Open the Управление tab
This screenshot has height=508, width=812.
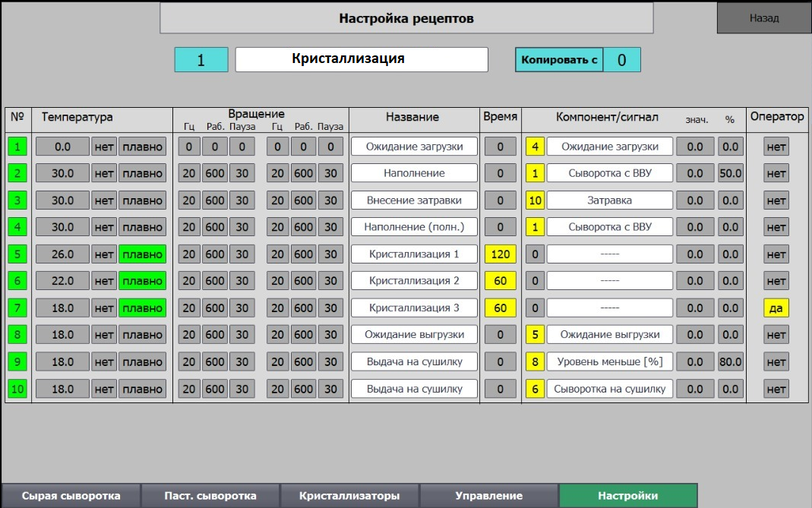pyautogui.click(x=488, y=496)
